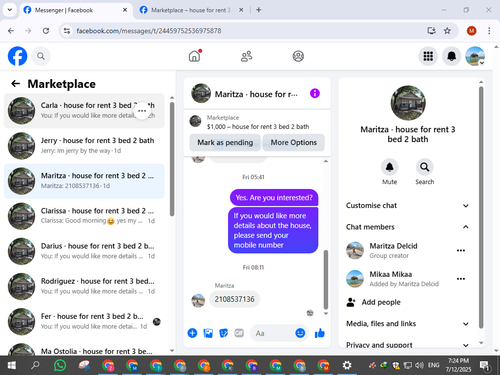Click the info panel scrollbar
Image resolution: width=500 pixels, height=375 pixels.
pos(481,207)
